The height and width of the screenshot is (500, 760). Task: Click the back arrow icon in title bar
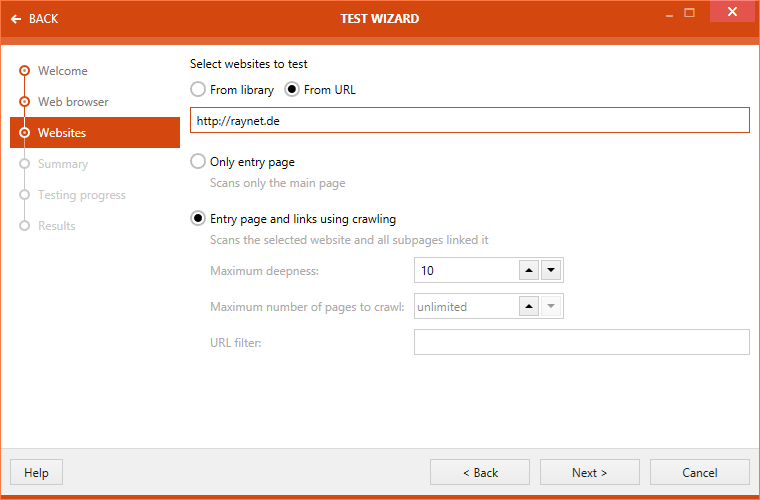click(16, 19)
